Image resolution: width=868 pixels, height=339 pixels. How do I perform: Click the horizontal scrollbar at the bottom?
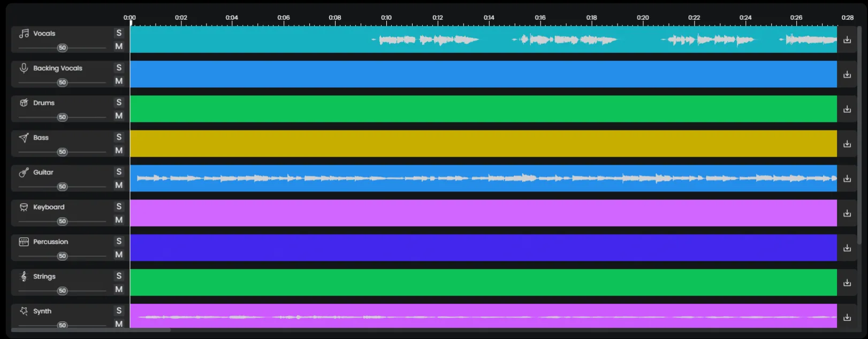coord(91,330)
